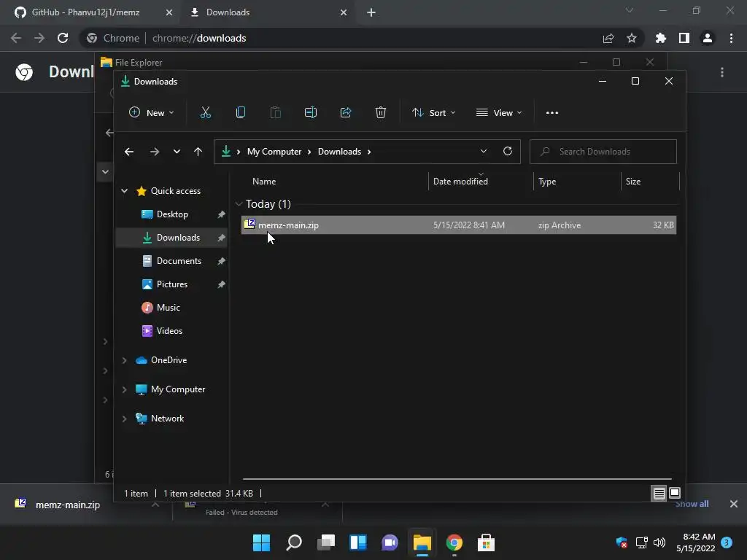Image resolution: width=747 pixels, height=560 pixels.
Task: Click the Cut scissors icon in toolbar
Action: (205, 113)
